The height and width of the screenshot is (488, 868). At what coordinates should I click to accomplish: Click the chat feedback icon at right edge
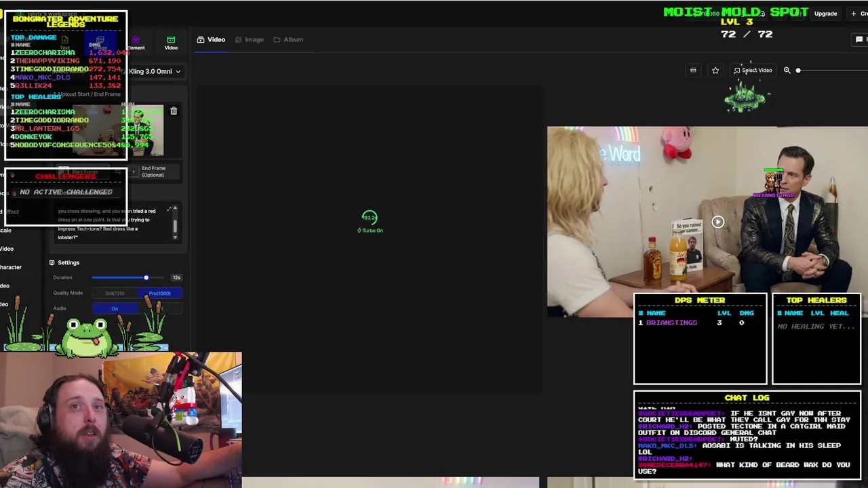(x=859, y=39)
